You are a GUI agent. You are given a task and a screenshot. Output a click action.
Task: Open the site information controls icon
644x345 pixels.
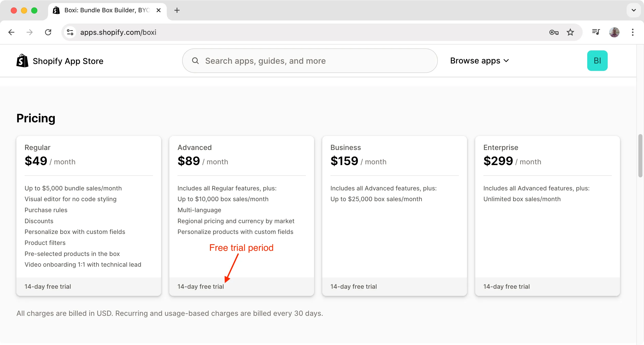tap(70, 32)
